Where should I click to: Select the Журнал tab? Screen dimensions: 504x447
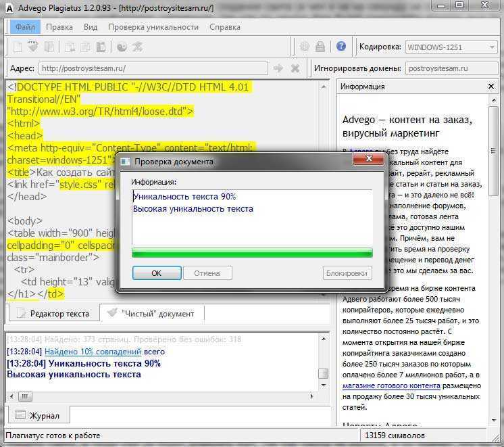tap(39, 415)
